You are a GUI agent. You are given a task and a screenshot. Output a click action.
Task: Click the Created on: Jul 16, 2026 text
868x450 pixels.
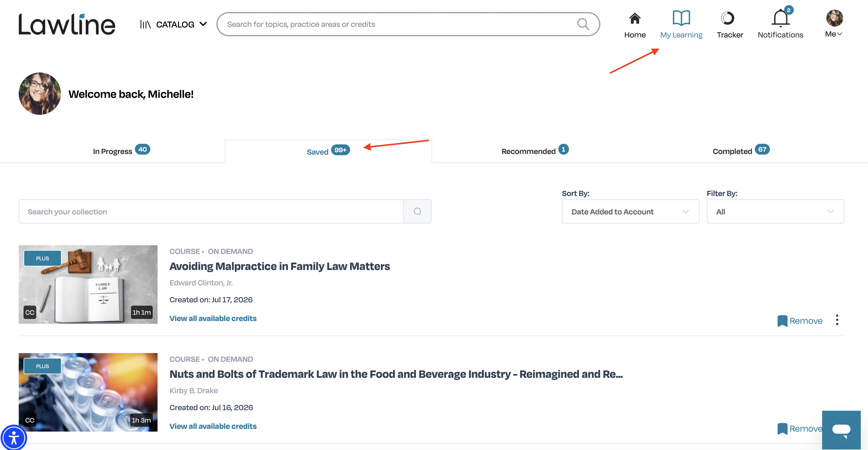point(211,407)
